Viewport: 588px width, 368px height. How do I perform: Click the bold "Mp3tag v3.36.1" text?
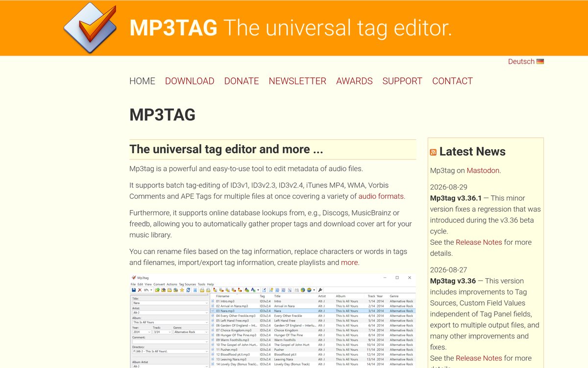[x=456, y=198]
